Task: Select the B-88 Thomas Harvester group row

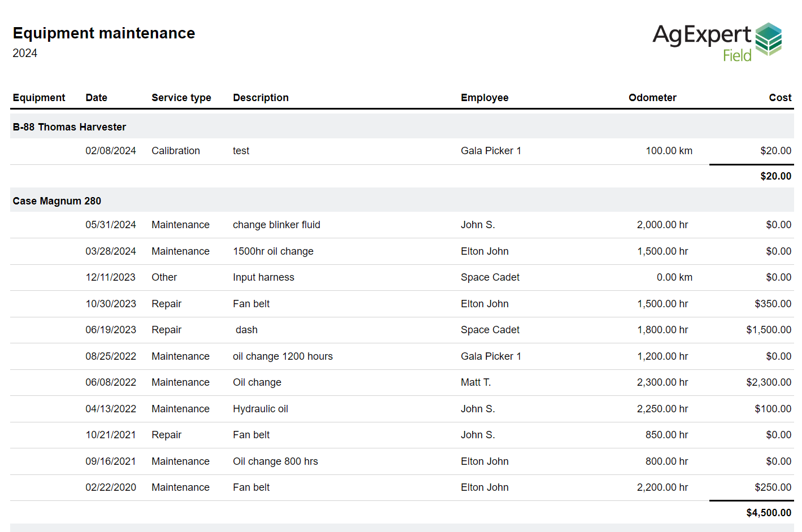Action: point(69,127)
